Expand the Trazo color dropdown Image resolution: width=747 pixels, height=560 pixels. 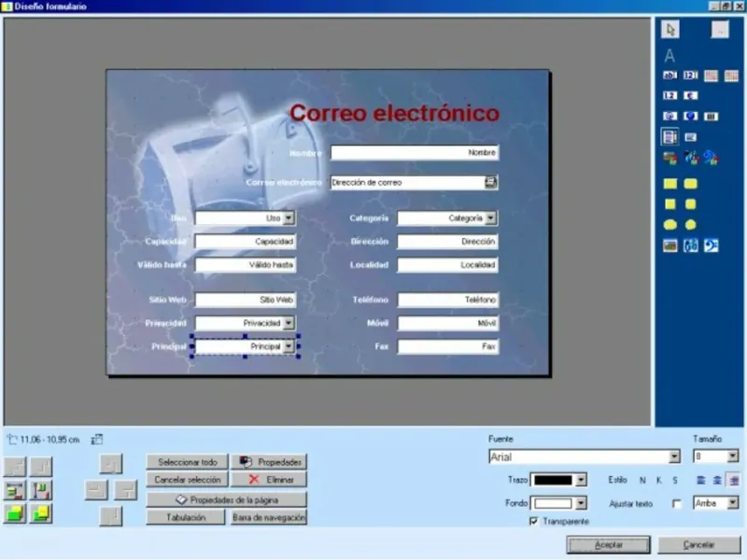click(x=581, y=480)
